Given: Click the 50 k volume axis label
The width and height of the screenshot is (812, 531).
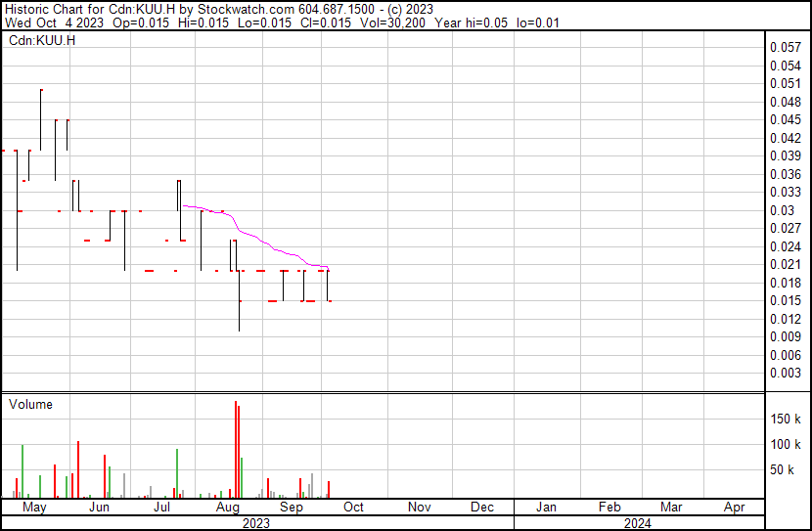Looking at the screenshot, I should coord(782,469).
